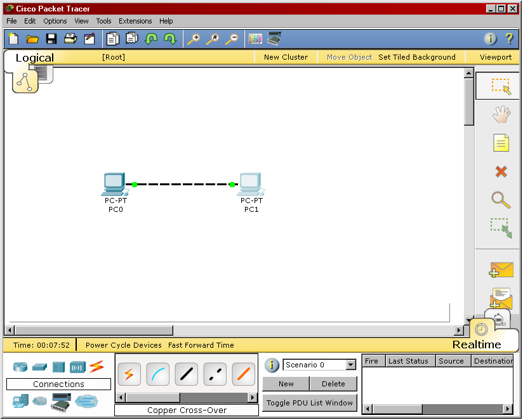Click Toggle PDU List Window
Image resolution: width=523 pixels, height=420 pixels.
(310, 403)
